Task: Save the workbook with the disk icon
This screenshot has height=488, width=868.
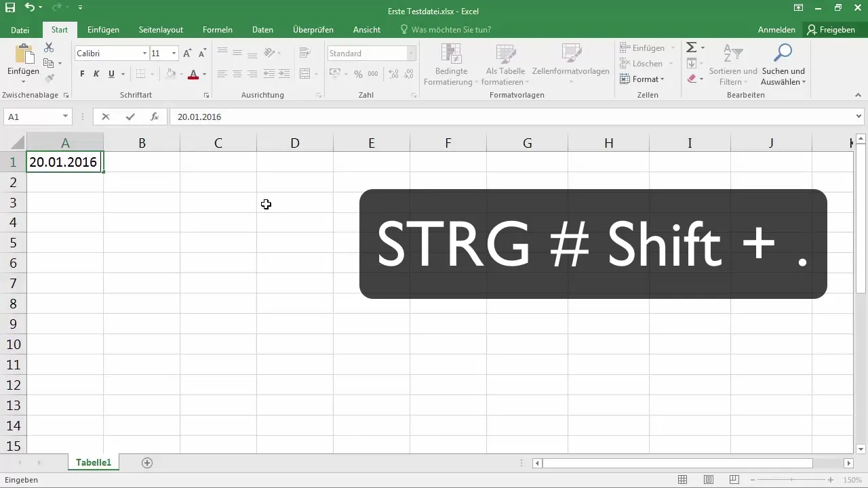Action: [x=9, y=7]
